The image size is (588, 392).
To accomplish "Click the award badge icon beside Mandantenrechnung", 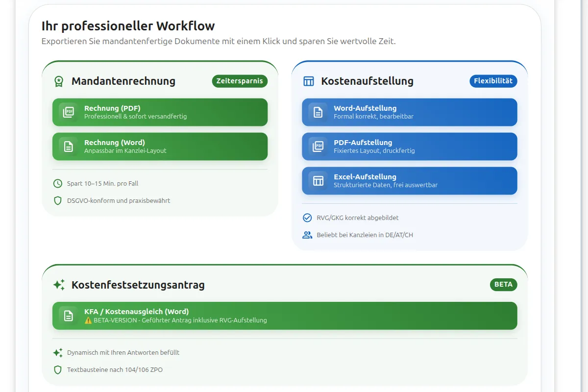I will tap(59, 81).
